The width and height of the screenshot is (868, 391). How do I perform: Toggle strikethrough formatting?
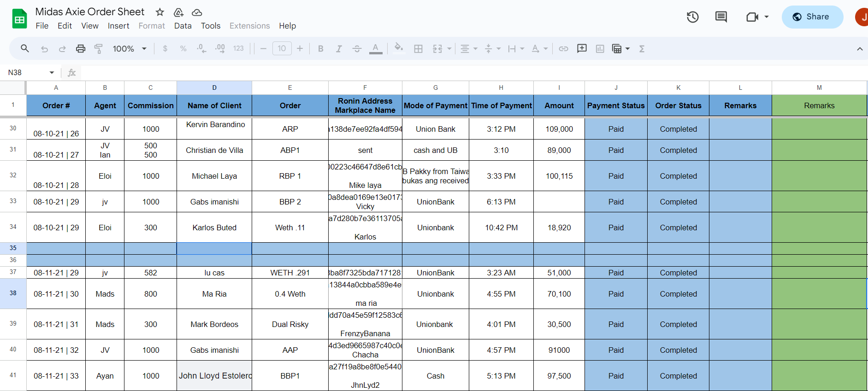(357, 49)
